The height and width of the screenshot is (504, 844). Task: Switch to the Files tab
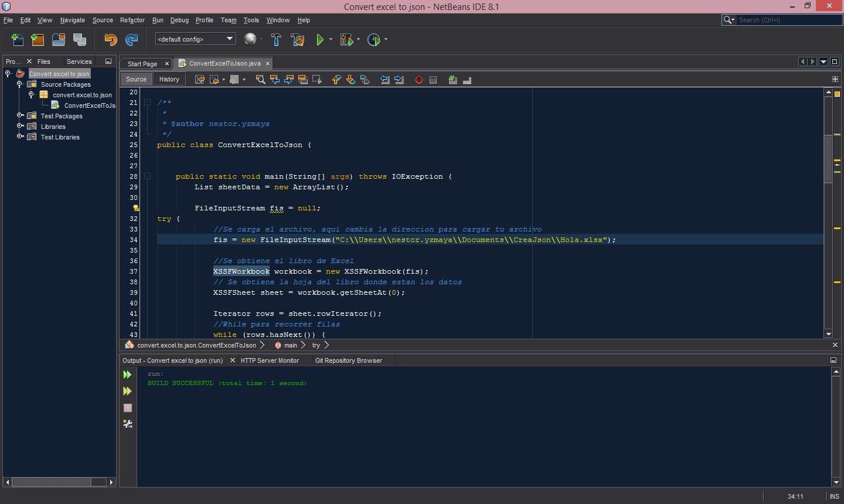(44, 62)
